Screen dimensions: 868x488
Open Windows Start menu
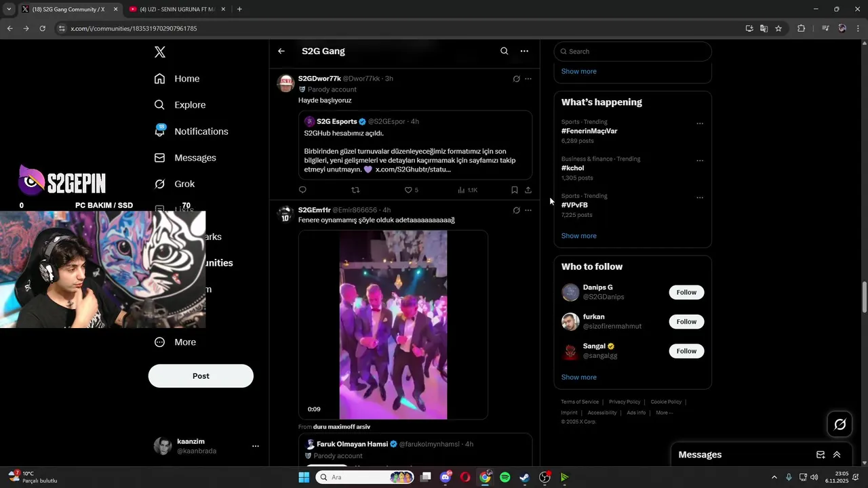coord(304,477)
